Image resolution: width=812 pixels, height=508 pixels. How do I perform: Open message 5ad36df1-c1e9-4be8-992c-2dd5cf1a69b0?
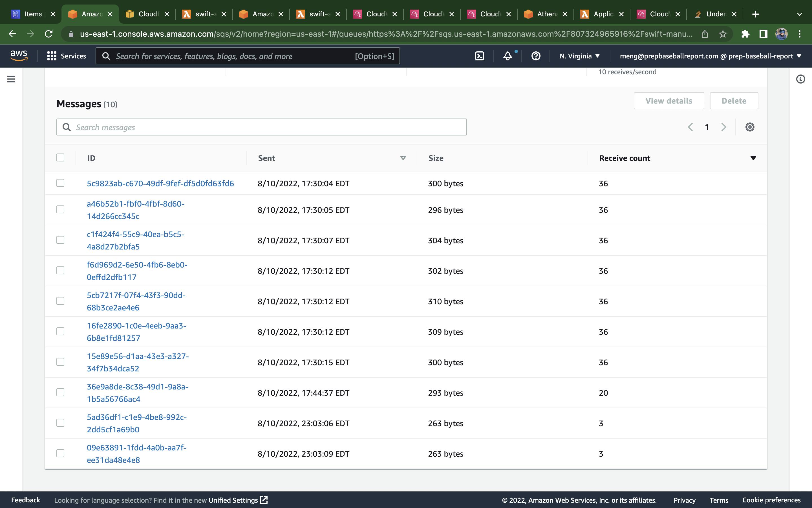coord(137,423)
